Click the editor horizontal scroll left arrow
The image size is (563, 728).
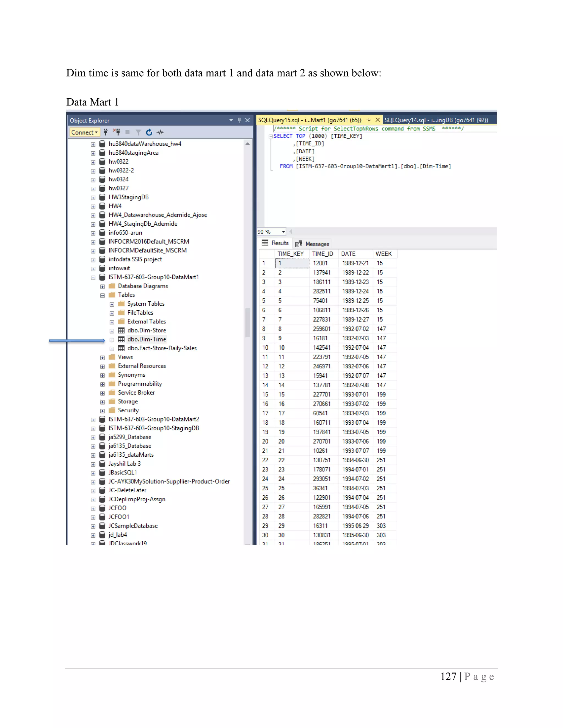point(291,232)
